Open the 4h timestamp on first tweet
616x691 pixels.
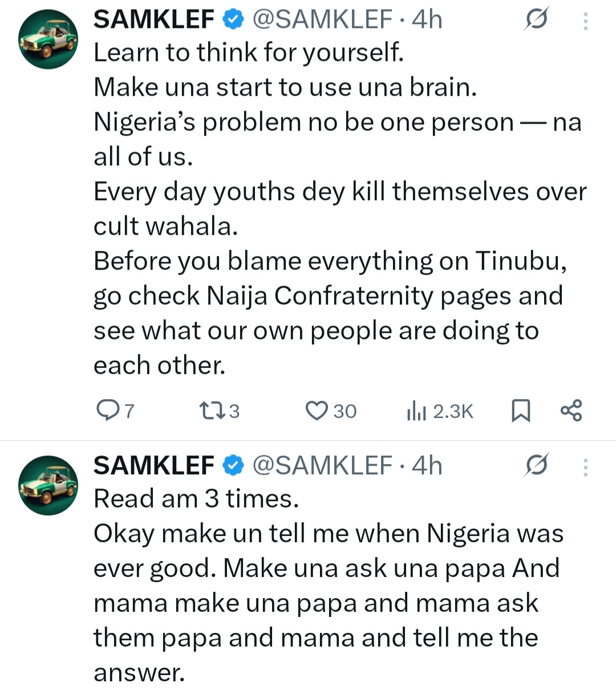coord(427,20)
